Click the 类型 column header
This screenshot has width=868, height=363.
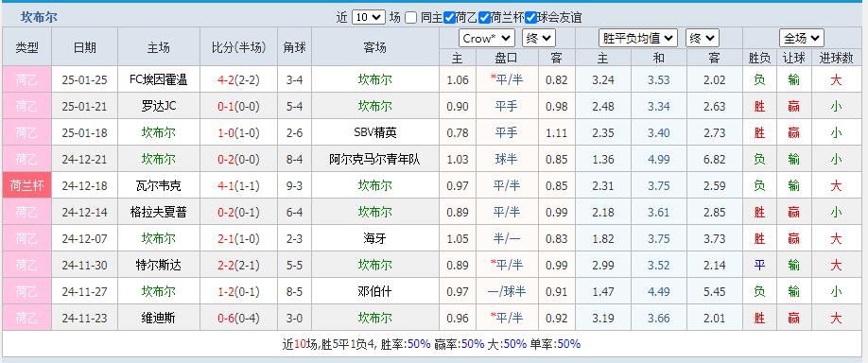pos(26,47)
